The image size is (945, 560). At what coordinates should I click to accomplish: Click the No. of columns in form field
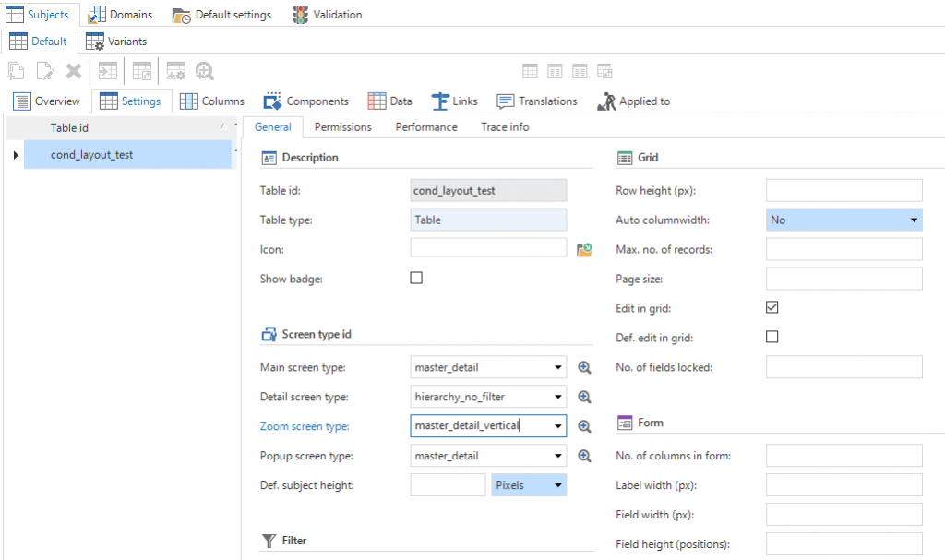point(843,456)
